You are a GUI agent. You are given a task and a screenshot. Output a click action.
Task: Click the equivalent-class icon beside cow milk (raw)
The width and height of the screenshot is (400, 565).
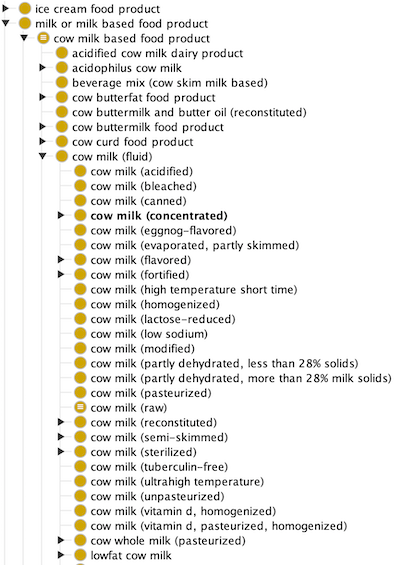click(80, 408)
